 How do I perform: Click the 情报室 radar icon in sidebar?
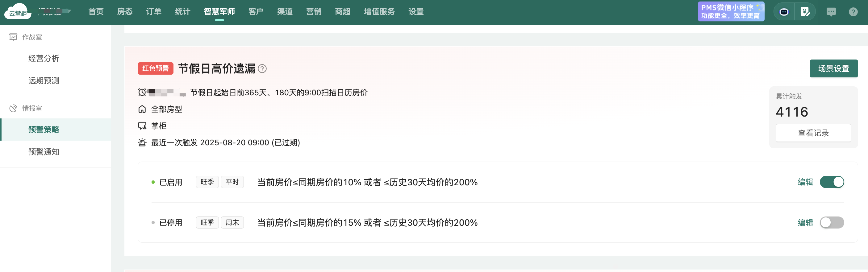(13, 108)
